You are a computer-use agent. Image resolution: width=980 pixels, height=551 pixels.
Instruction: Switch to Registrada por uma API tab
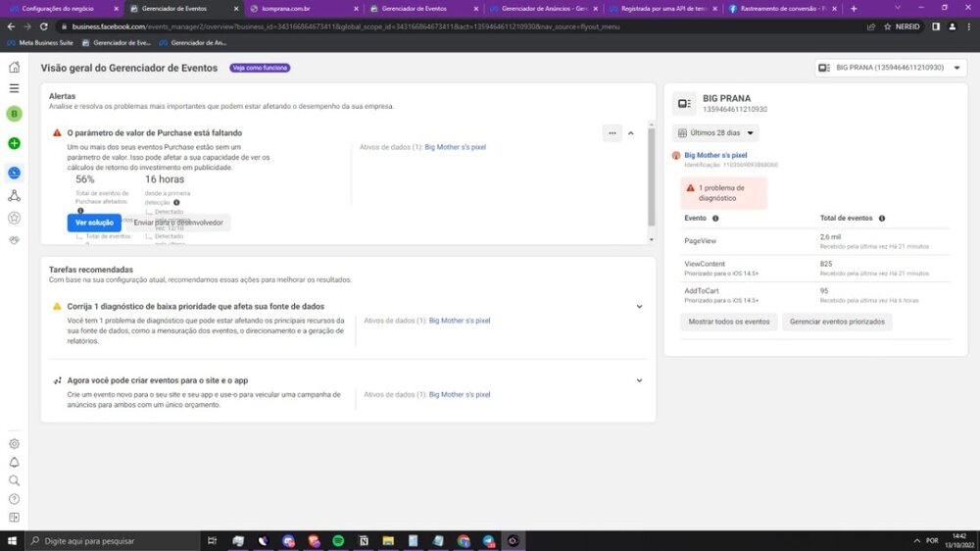click(x=661, y=9)
